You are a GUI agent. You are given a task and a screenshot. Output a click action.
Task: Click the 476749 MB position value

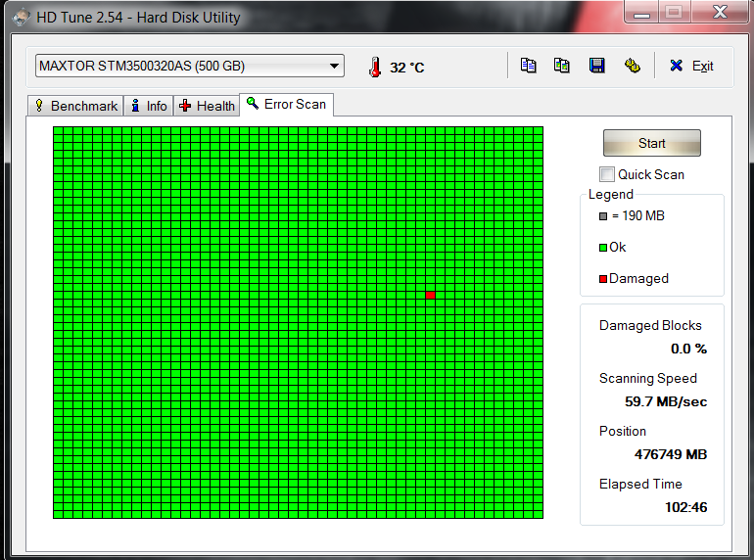(x=671, y=454)
